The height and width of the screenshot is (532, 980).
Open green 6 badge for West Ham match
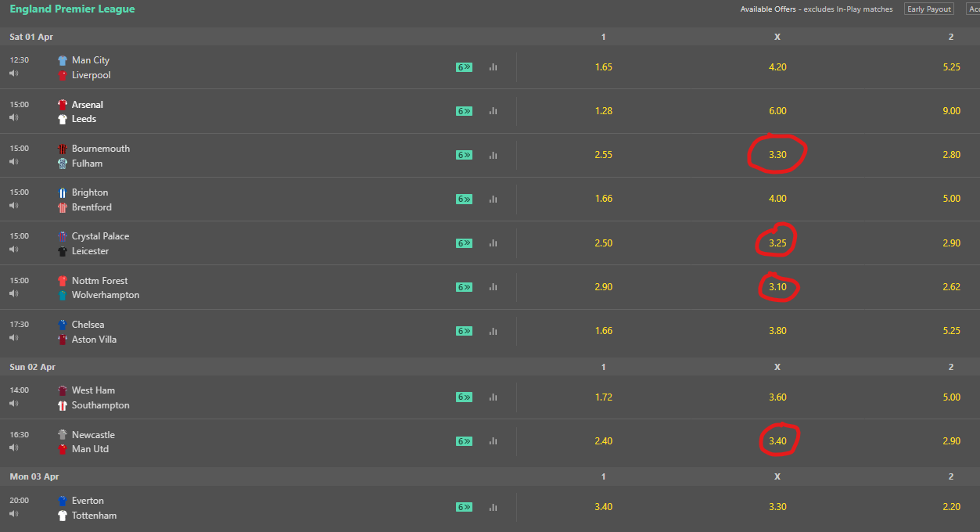point(465,397)
